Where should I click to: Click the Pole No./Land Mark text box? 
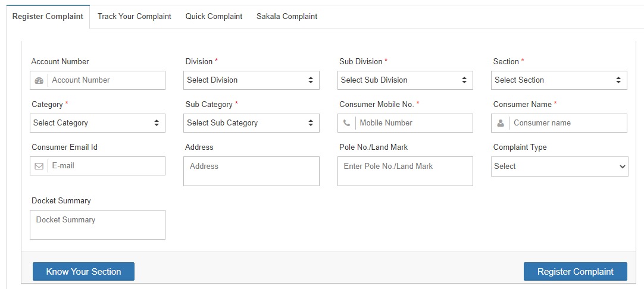[405, 171]
